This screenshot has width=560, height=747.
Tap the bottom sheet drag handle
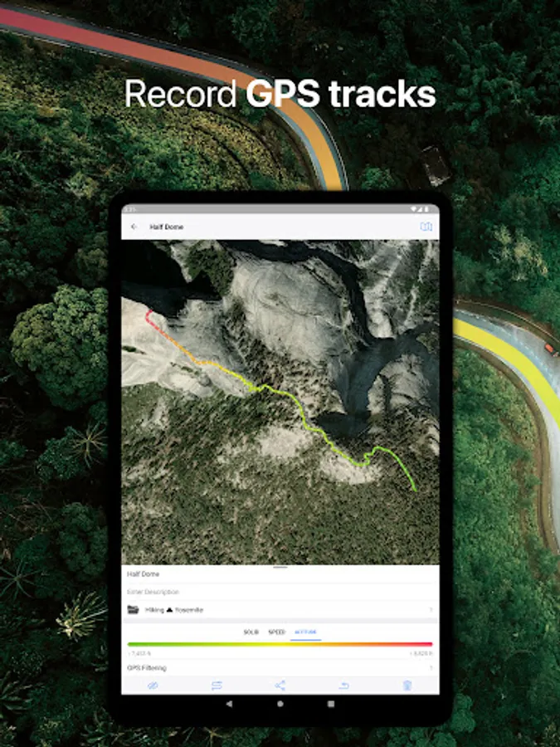[280, 567]
